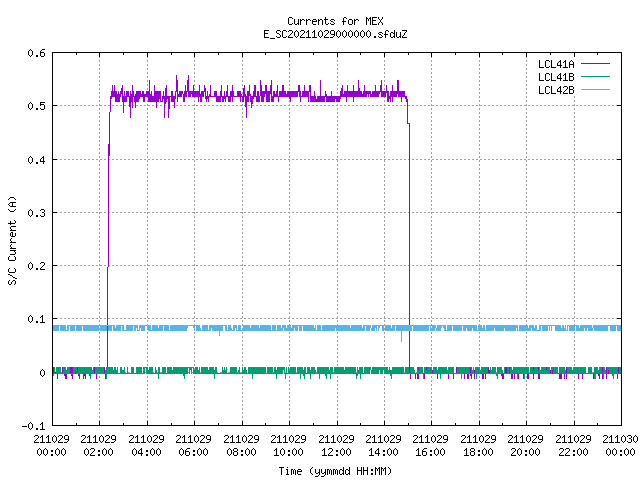
Task: Click the 0.4 y-axis tick label
Action: [36, 160]
